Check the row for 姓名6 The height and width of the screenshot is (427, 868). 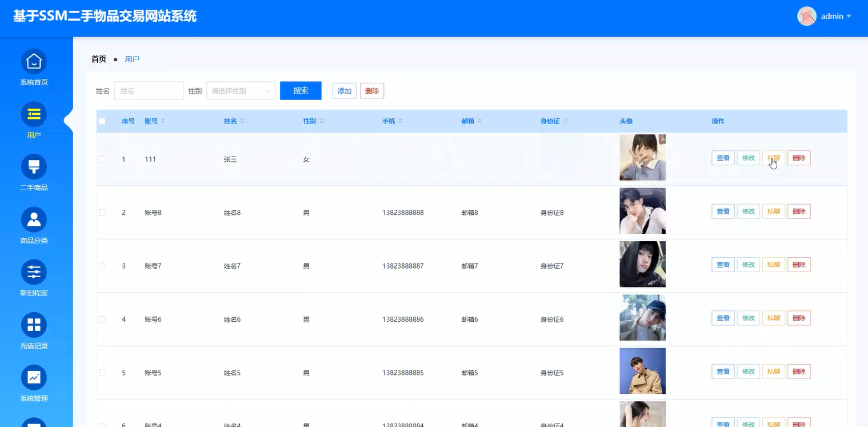[102, 320]
